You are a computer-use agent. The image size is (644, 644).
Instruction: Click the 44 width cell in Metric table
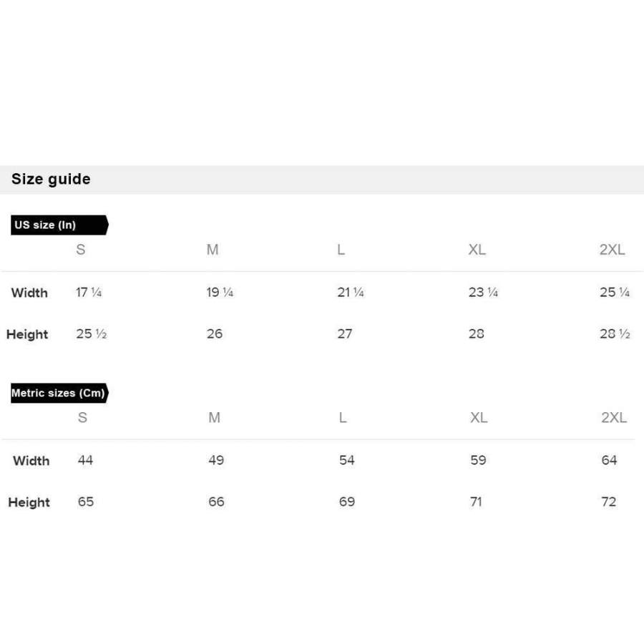[x=85, y=460]
